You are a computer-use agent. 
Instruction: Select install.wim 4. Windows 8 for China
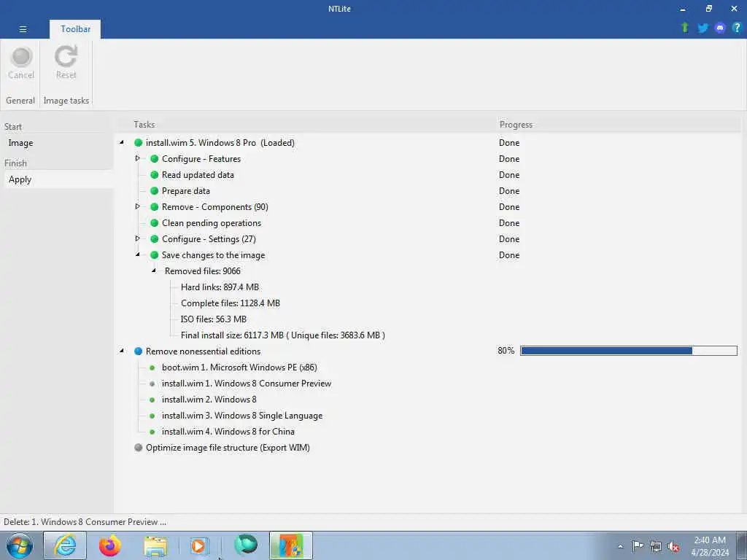(x=228, y=432)
